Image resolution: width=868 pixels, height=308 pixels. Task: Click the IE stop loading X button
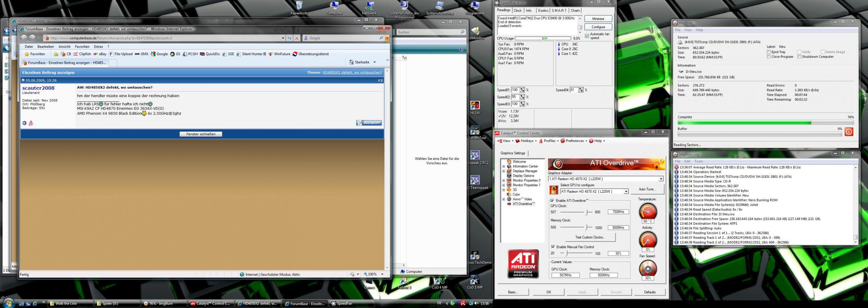tap(297, 38)
